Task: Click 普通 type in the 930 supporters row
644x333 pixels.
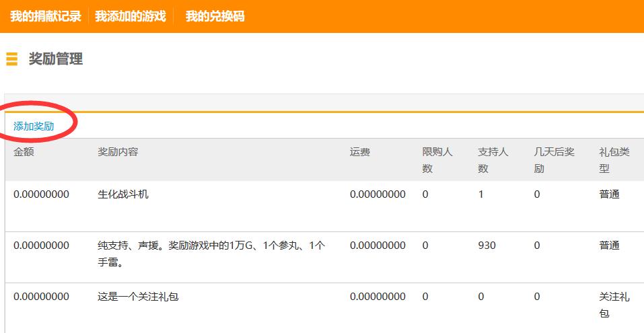Action: (609, 246)
